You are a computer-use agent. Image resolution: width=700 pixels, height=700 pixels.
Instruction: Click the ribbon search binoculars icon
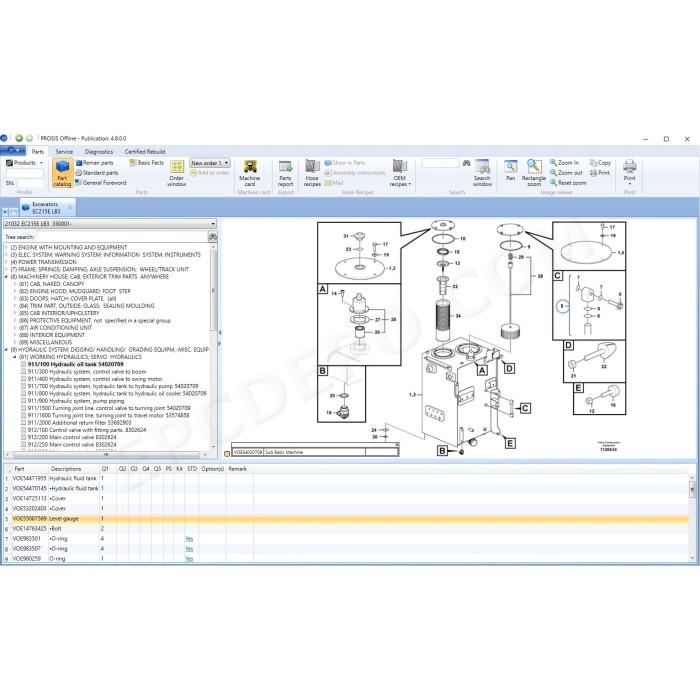pyautogui.click(x=467, y=163)
